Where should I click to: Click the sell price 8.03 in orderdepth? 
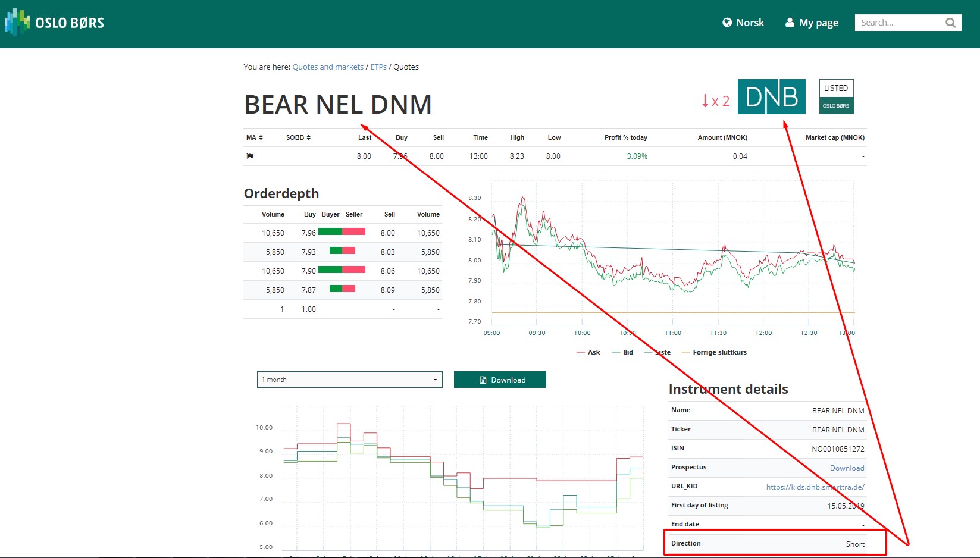tap(388, 252)
